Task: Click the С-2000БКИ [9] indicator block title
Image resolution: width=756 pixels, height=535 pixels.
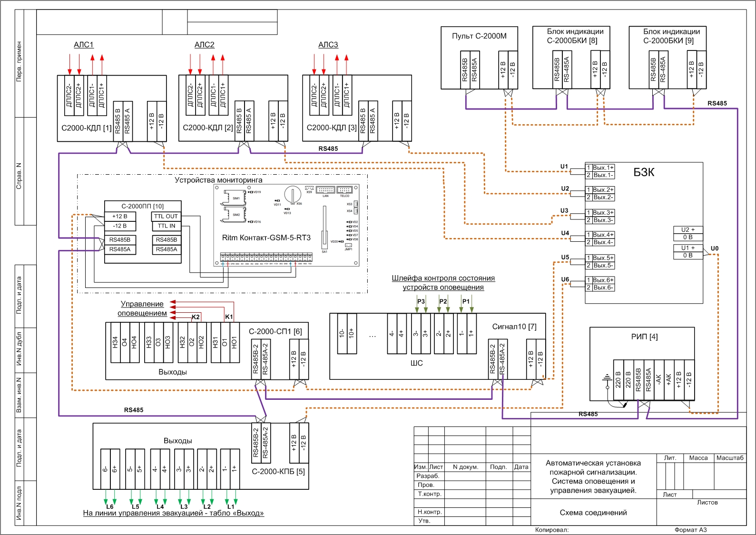Action: click(671, 36)
